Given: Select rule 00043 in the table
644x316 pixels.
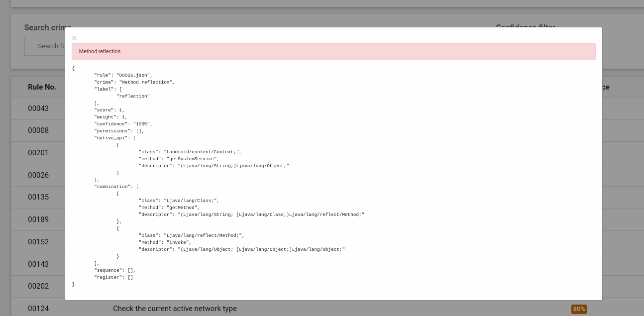Looking at the screenshot, I should pyautogui.click(x=38, y=108).
